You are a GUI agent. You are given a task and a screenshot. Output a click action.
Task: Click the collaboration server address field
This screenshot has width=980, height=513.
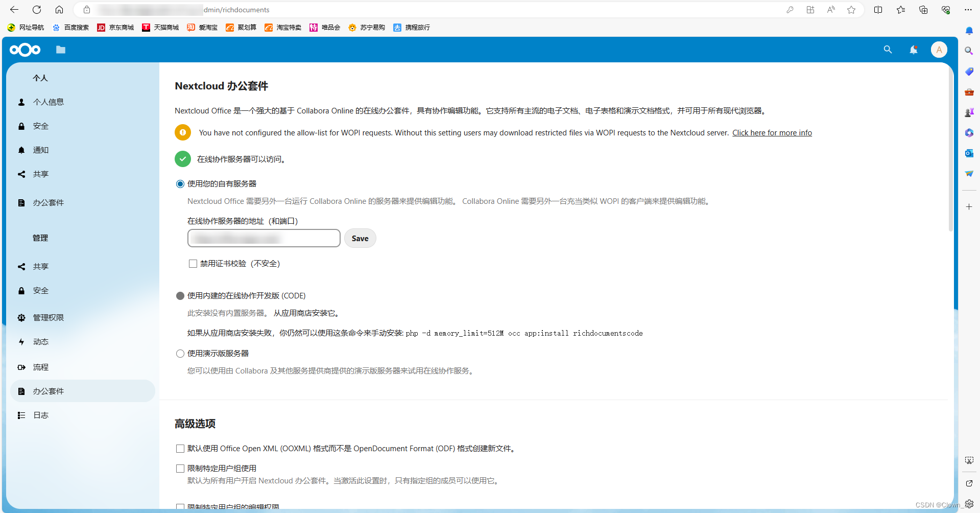coord(264,238)
